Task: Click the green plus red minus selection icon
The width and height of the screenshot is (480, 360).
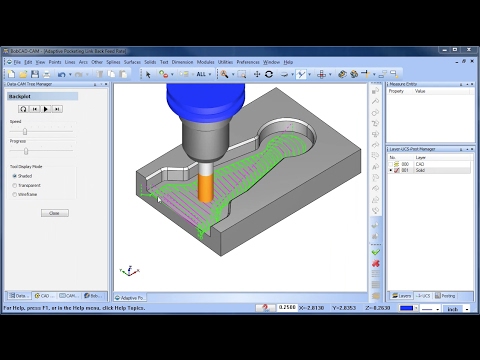Action: coord(163,74)
